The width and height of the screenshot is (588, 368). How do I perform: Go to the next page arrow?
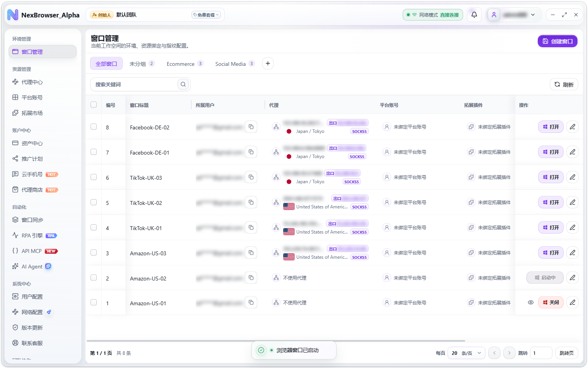(509, 353)
